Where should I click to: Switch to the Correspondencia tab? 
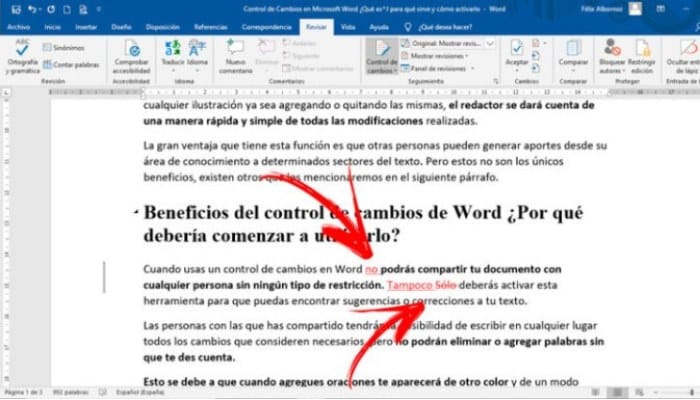pyautogui.click(x=267, y=27)
